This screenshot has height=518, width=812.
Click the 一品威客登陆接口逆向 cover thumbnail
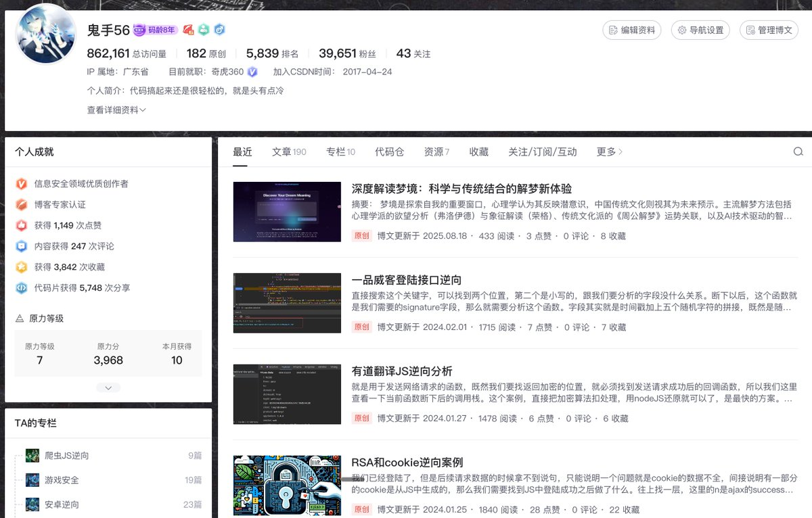pos(287,303)
